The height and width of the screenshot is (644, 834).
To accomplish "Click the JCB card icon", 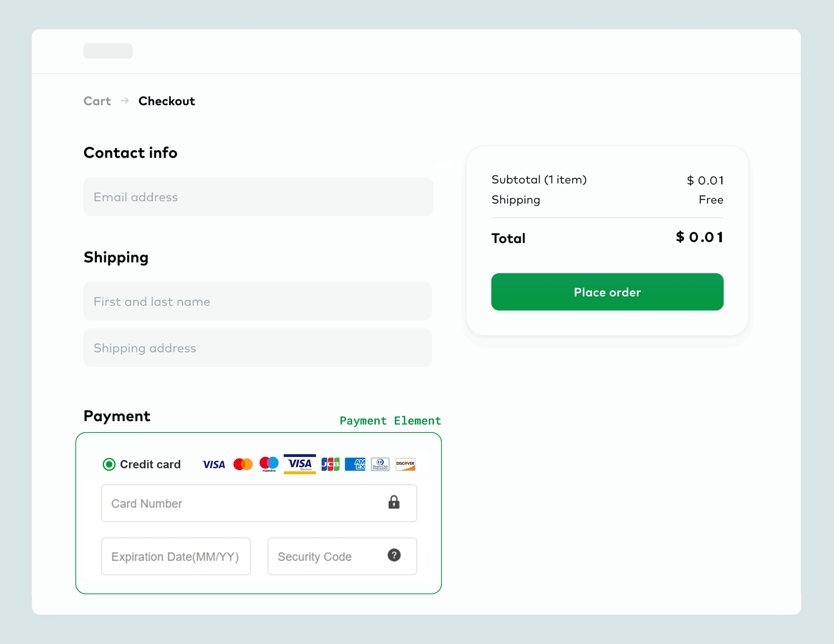I will [330, 465].
